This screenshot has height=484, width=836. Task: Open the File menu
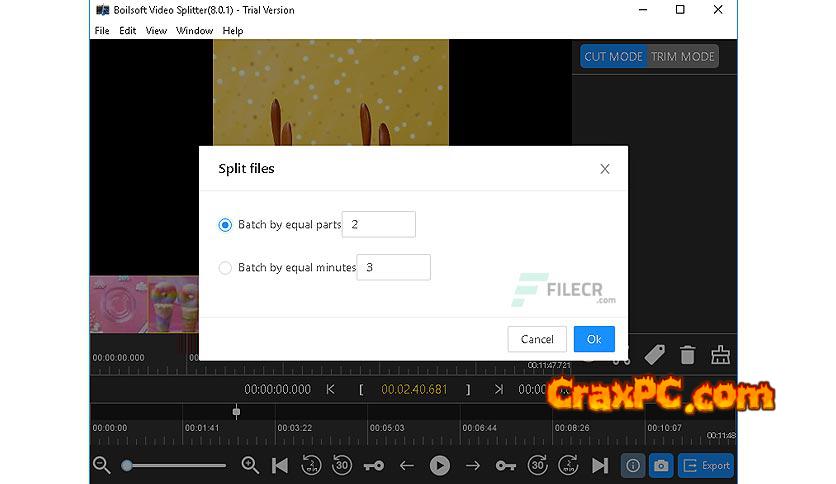[102, 31]
